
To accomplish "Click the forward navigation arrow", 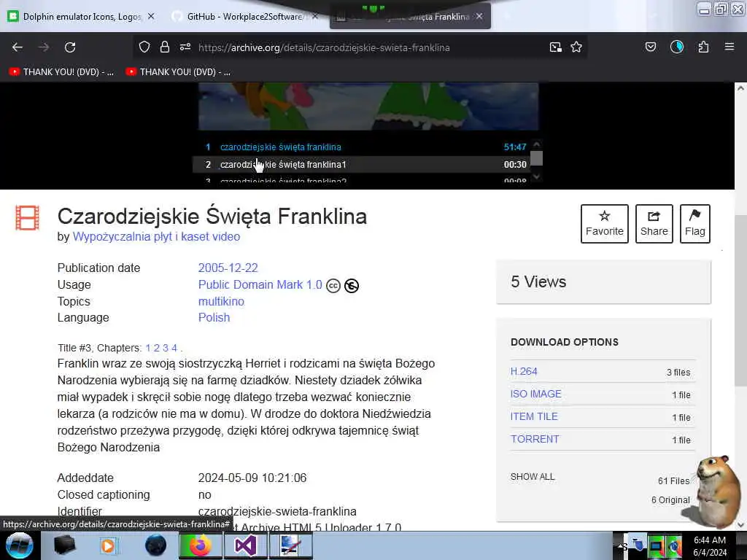I will [x=44, y=47].
